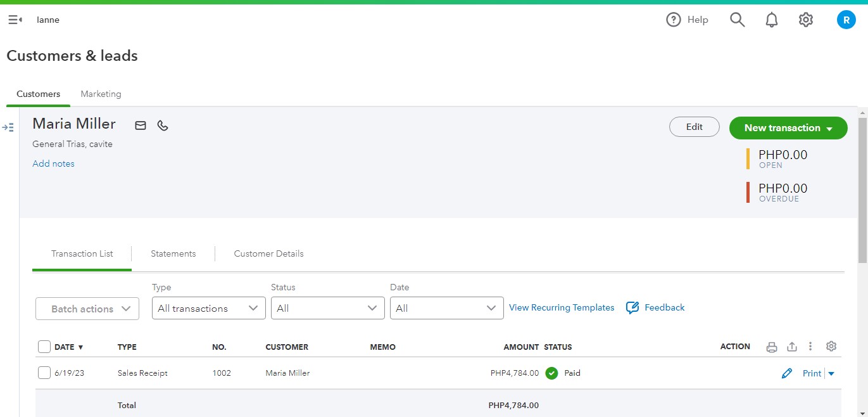The image size is (868, 417).
Task: Click the Edit button for the customer
Action: (x=694, y=127)
